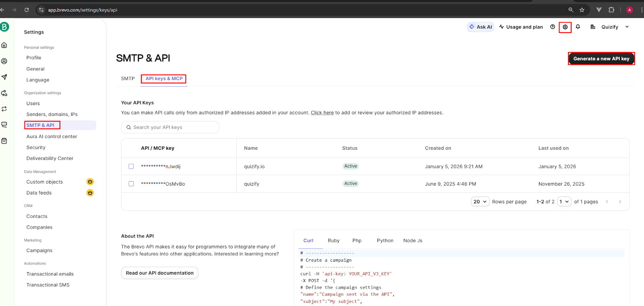Select checkbox for OsMvBo API key
This screenshot has width=644, height=306.
coord(131,184)
